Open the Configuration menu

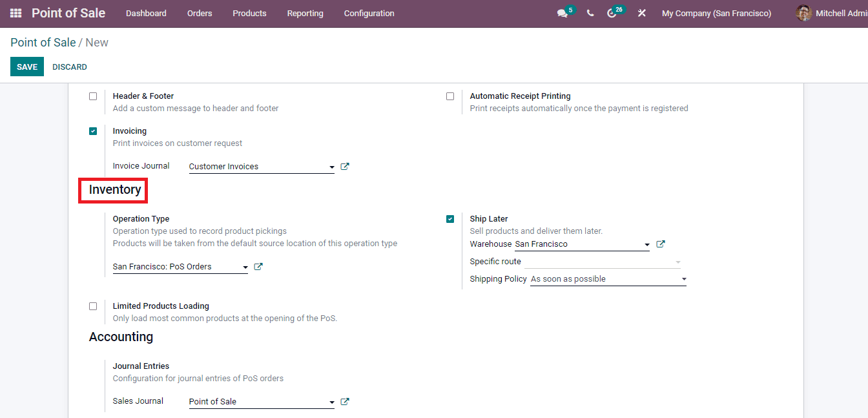click(369, 13)
